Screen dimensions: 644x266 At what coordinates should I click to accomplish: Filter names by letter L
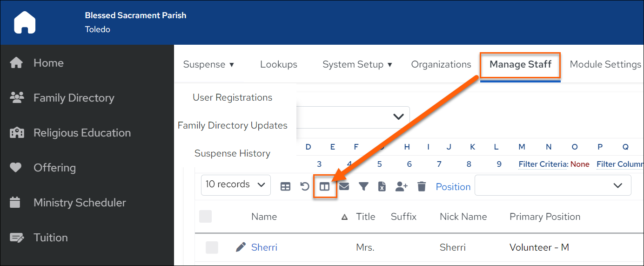pyautogui.click(x=496, y=147)
